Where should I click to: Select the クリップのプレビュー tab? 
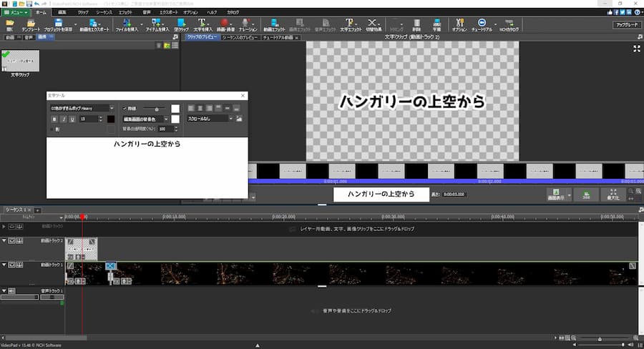pyautogui.click(x=202, y=37)
